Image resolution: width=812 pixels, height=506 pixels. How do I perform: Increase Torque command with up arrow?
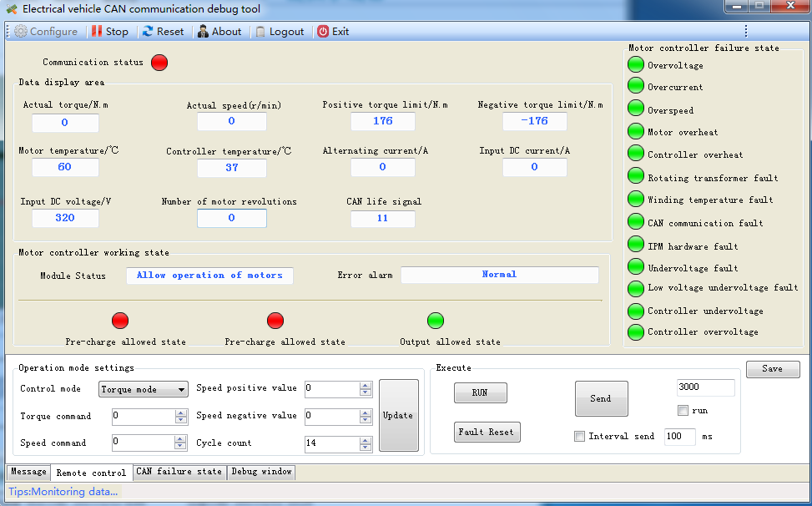(181, 412)
